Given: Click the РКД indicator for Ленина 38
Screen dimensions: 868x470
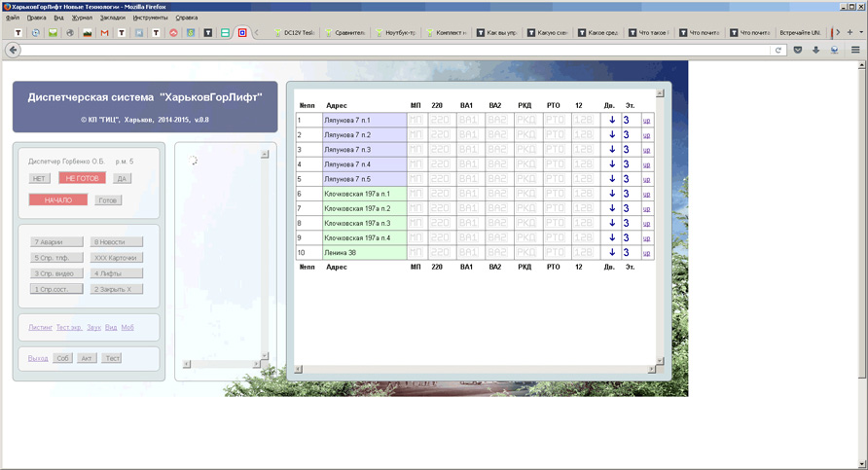Looking at the screenshot, I should point(526,253).
